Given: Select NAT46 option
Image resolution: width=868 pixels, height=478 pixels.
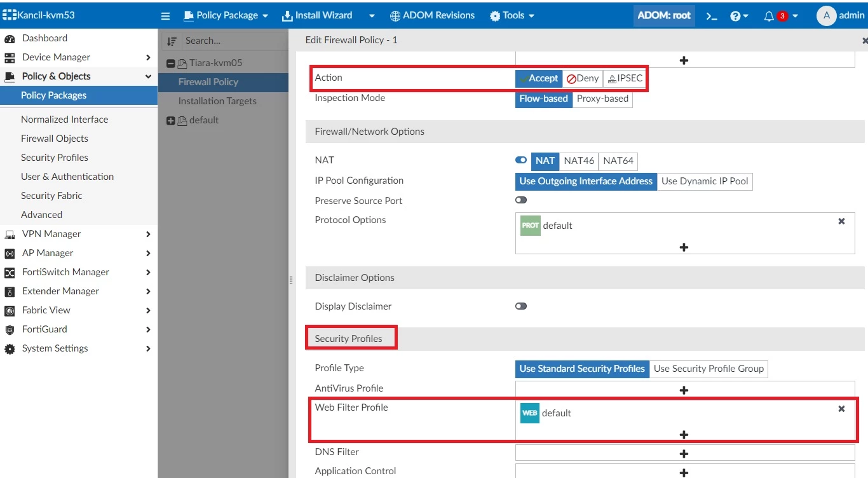Looking at the screenshot, I should pos(579,161).
